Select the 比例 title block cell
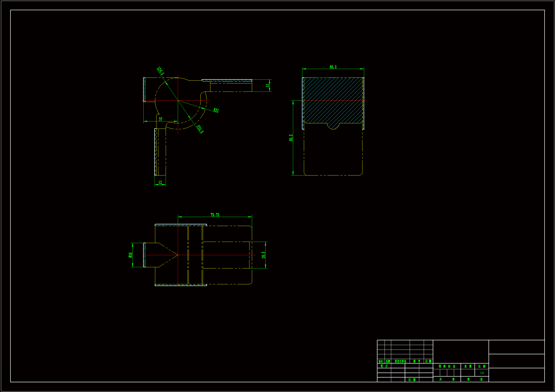 tap(481, 366)
